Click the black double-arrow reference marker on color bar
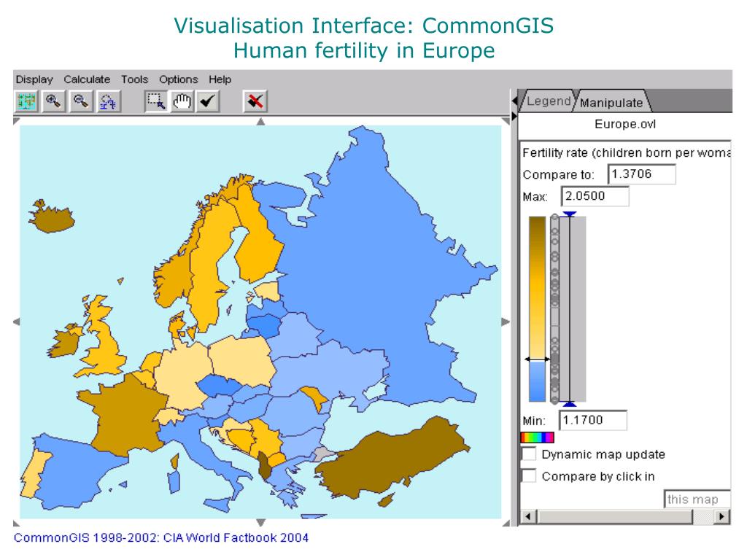747x560 pixels. pyautogui.click(x=537, y=359)
